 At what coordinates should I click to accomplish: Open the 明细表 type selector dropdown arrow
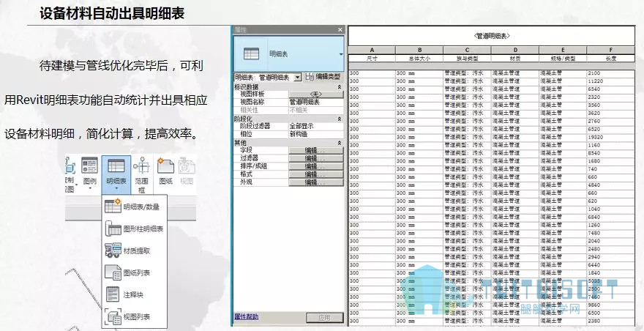point(341,54)
